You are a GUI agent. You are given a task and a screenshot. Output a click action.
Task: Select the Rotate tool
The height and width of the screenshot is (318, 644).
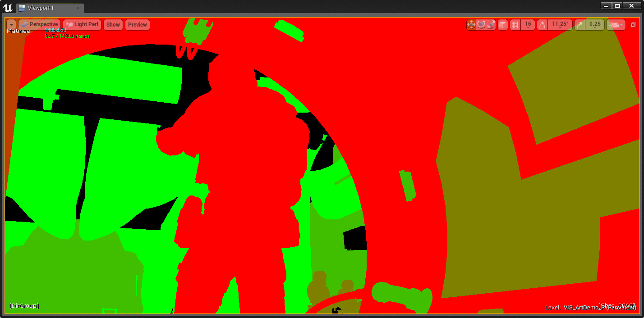[x=481, y=25]
